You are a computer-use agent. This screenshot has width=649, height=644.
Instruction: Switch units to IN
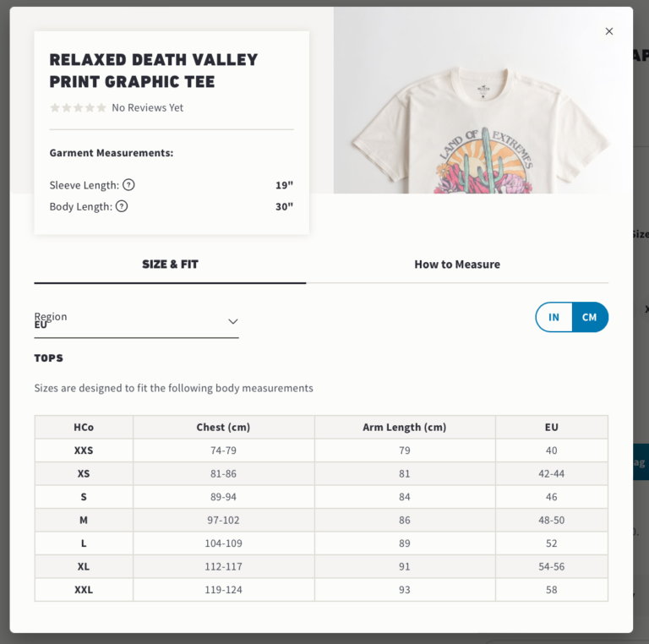pos(554,317)
